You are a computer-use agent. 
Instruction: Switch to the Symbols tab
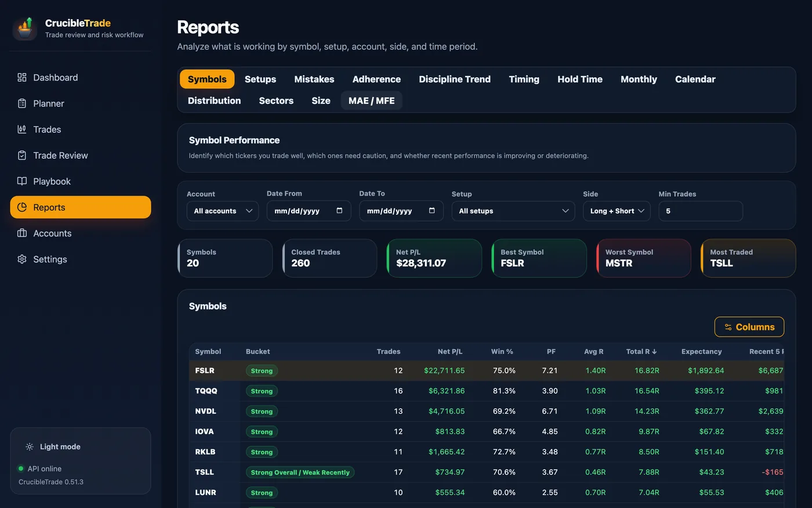(x=207, y=79)
